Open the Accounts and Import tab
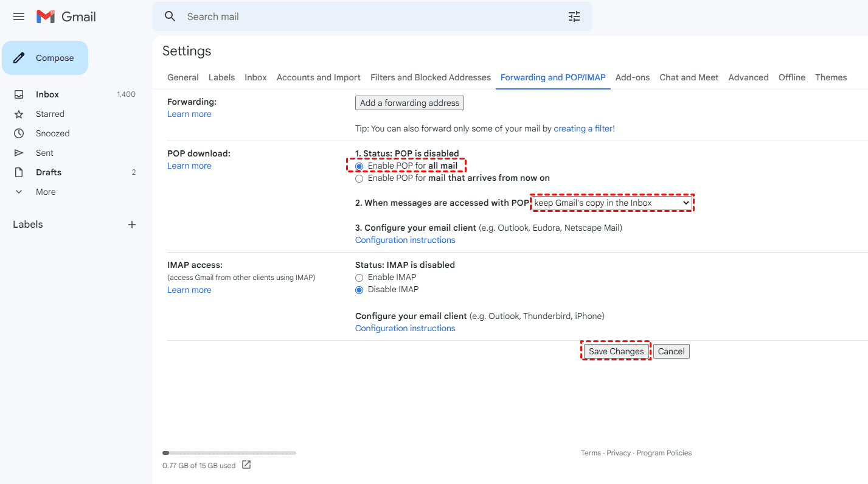 tap(319, 77)
